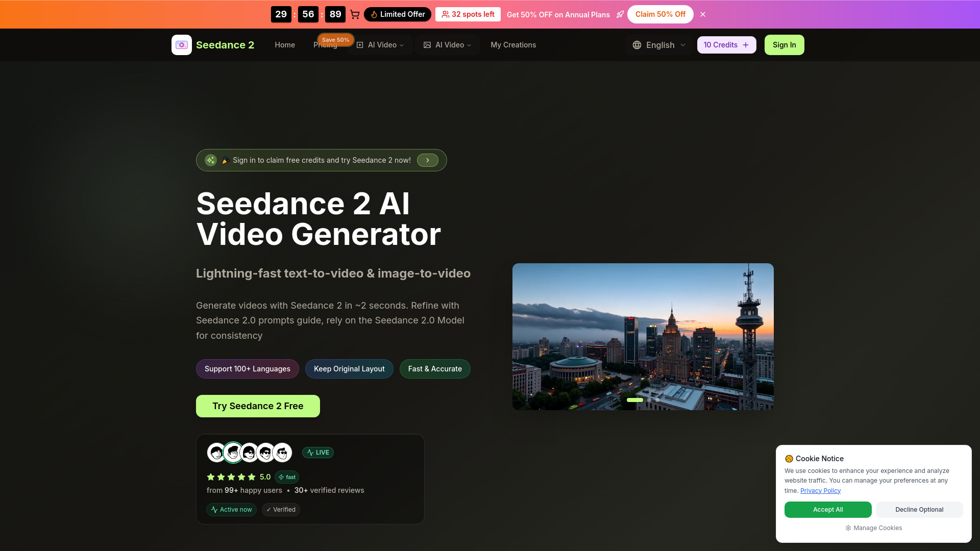
Task: Click the rocket icon in banner
Action: click(x=620, y=14)
